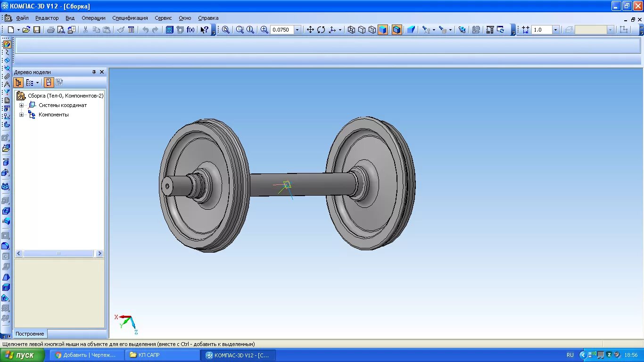Open the Вид menu
This screenshot has height=362, width=644.
[x=70, y=18]
